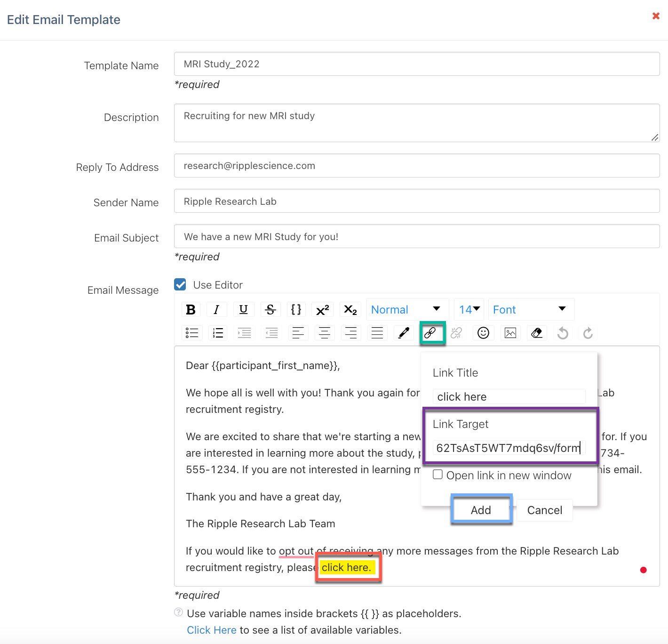Enable Open link in new window
The image size is (668, 644).
(x=438, y=475)
